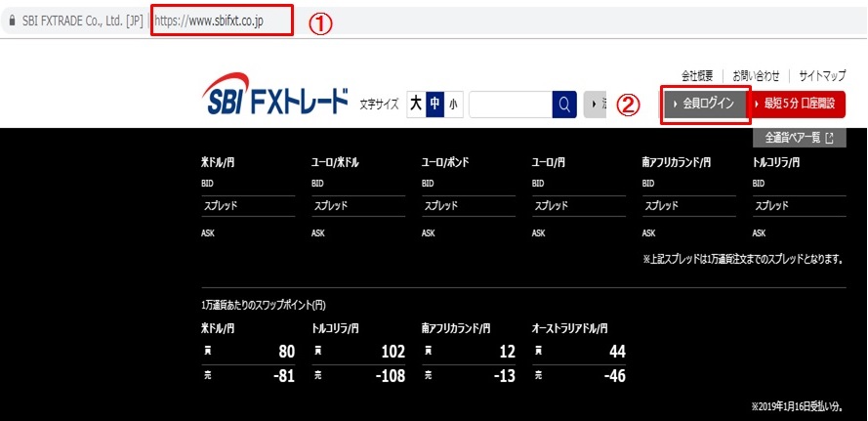Open 全通貨ペア一覧 external link

[x=800, y=138]
